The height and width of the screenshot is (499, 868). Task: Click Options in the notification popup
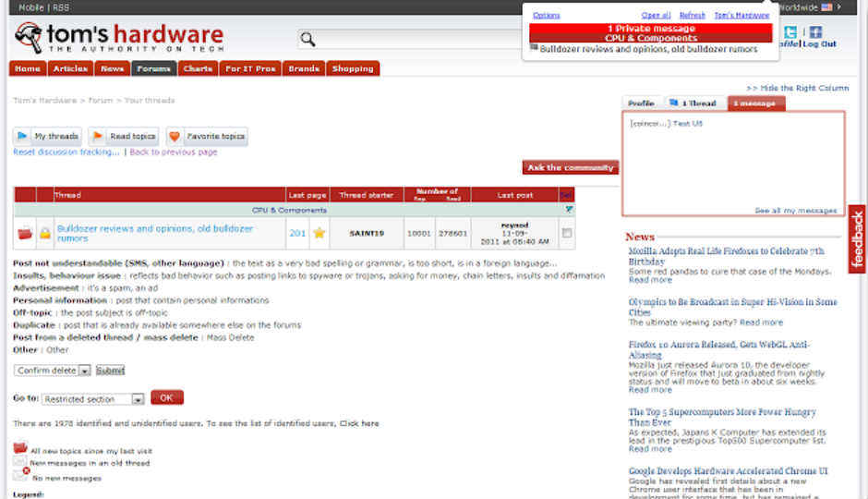coord(547,15)
